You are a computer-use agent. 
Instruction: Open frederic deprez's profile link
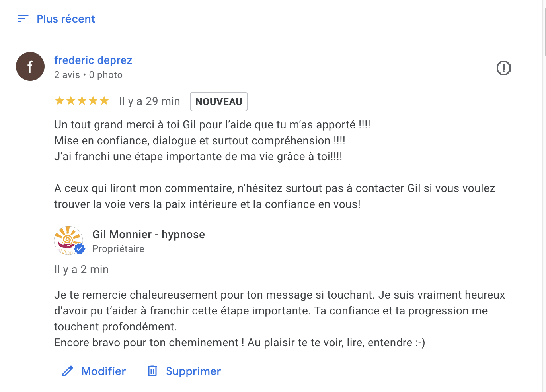(x=93, y=60)
